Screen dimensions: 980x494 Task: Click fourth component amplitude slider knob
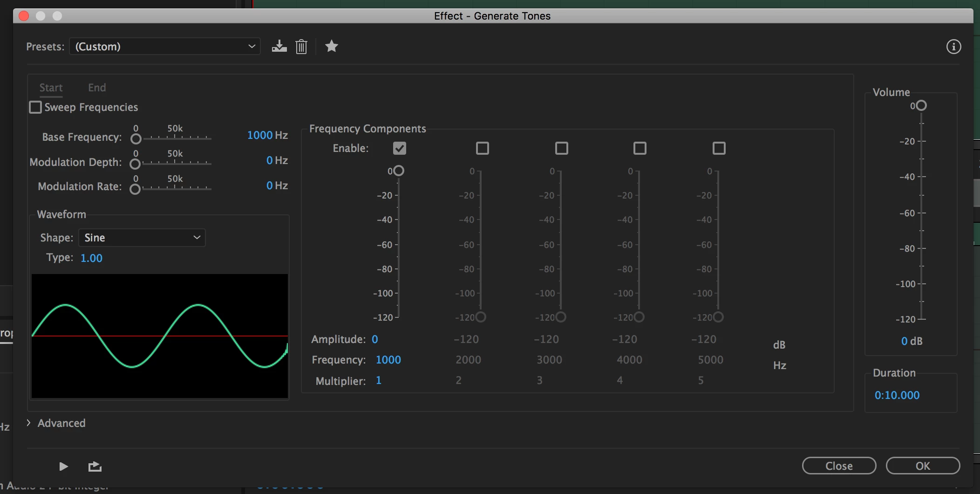639,317
